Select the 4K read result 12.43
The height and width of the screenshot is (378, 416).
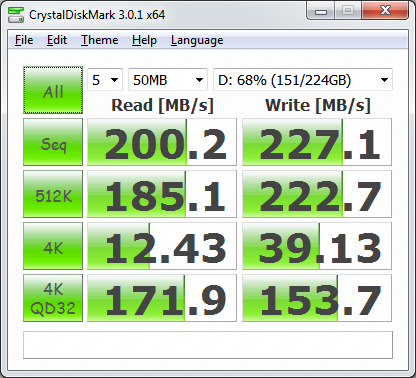[162, 246]
